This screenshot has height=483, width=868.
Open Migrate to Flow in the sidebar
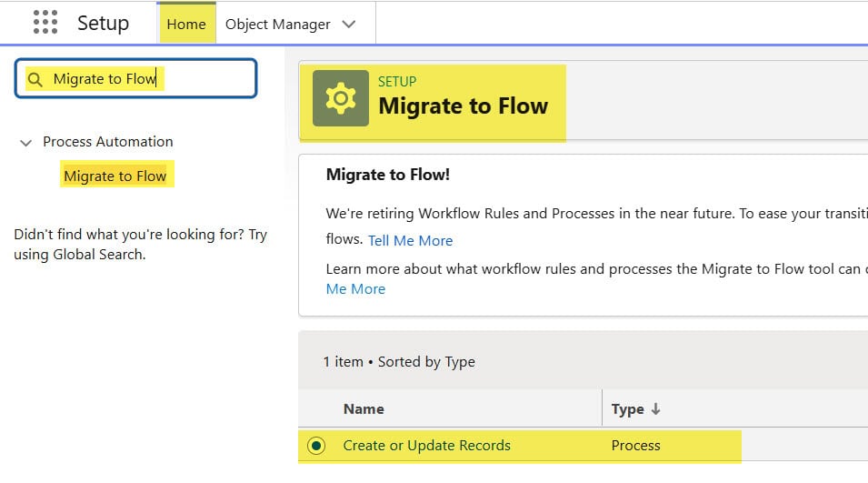[x=115, y=176]
